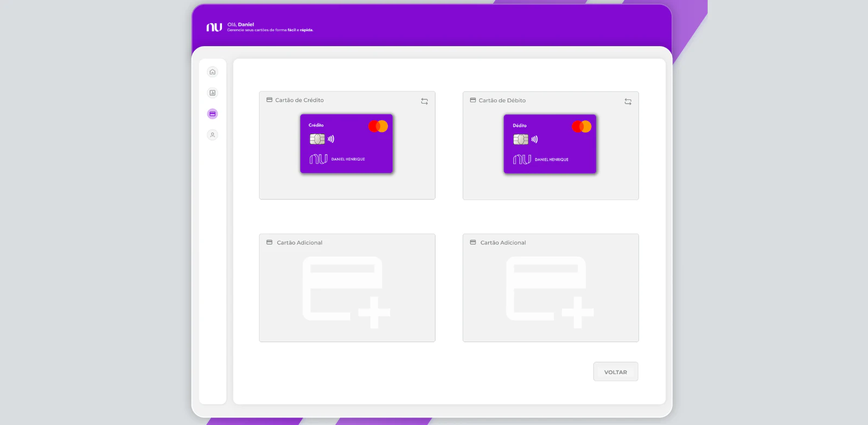Click the Cartão de Crédito title text
The height and width of the screenshot is (425, 868).
[x=299, y=100]
